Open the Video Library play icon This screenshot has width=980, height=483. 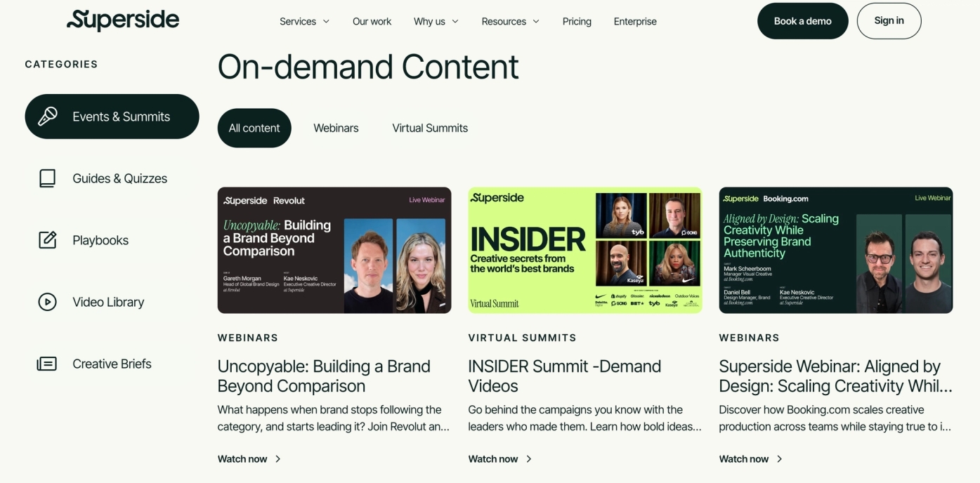pos(47,302)
